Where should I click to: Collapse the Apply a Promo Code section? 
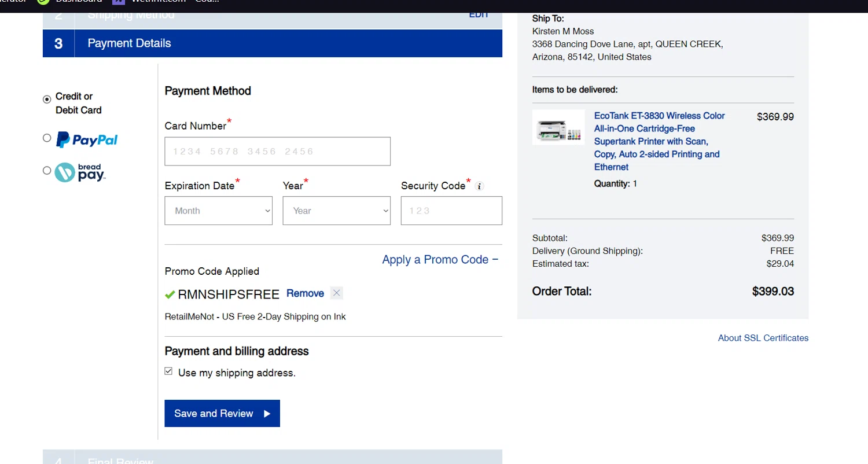[x=440, y=260]
